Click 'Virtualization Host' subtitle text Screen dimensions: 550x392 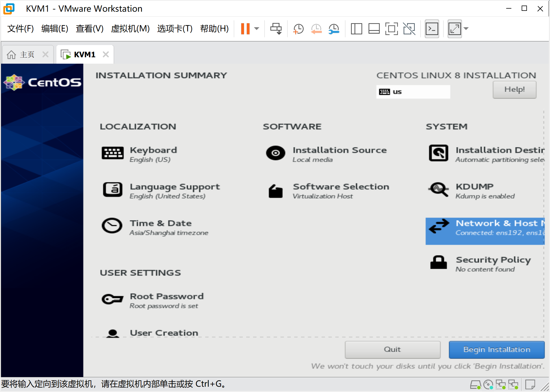point(323,196)
